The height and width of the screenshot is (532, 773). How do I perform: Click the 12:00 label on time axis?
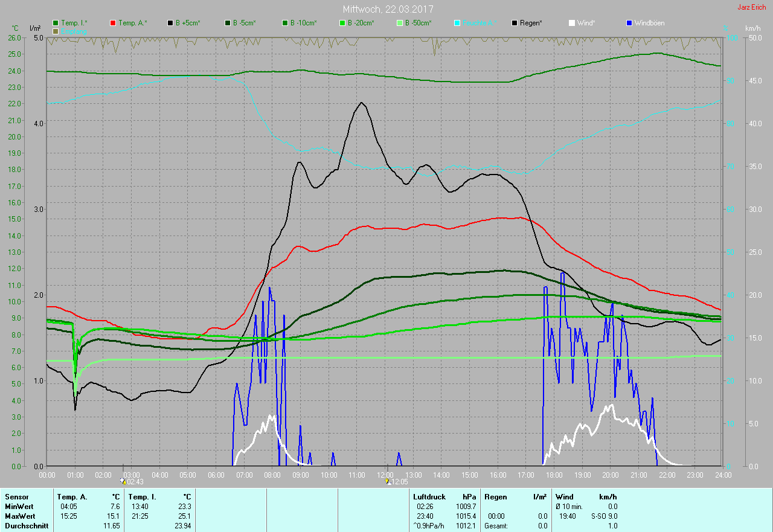click(x=385, y=475)
